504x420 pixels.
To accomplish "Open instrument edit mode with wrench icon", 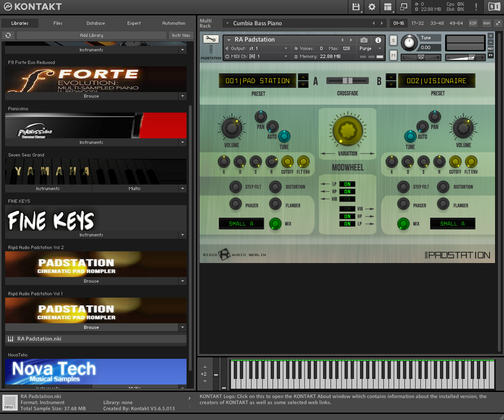I will (x=211, y=39).
